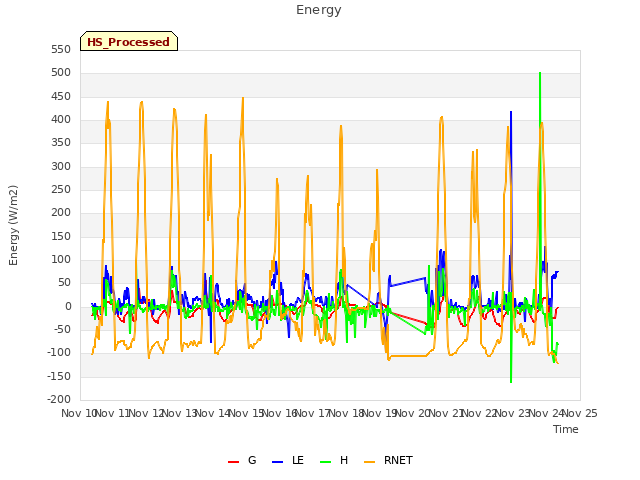Click the orange RNET legend swatch
The image size is (640, 480).
pyautogui.click(x=369, y=462)
